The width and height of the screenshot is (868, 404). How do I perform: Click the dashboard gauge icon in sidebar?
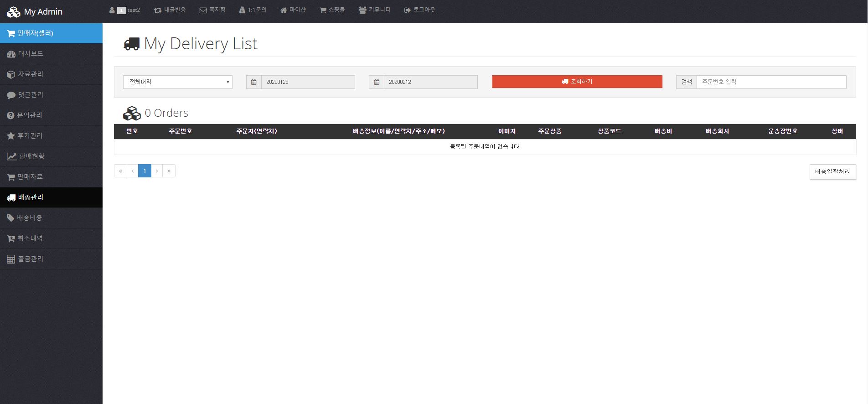click(11, 54)
